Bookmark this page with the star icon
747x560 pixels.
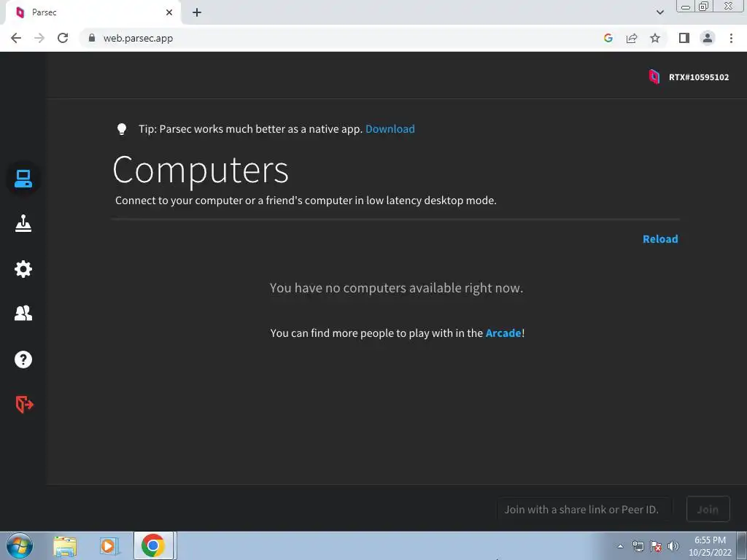click(x=655, y=38)
